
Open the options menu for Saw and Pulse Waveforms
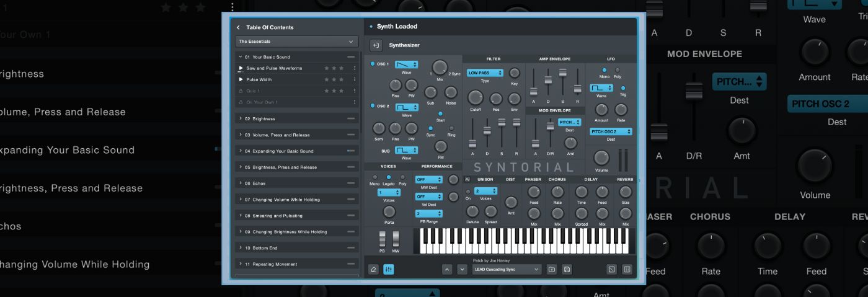click(355, 68)
